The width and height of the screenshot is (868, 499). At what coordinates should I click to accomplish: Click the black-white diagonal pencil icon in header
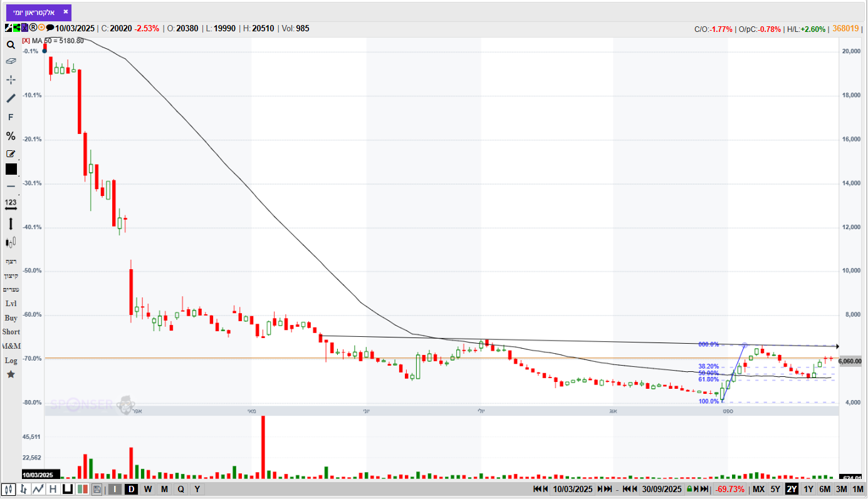tap(8, 28)
